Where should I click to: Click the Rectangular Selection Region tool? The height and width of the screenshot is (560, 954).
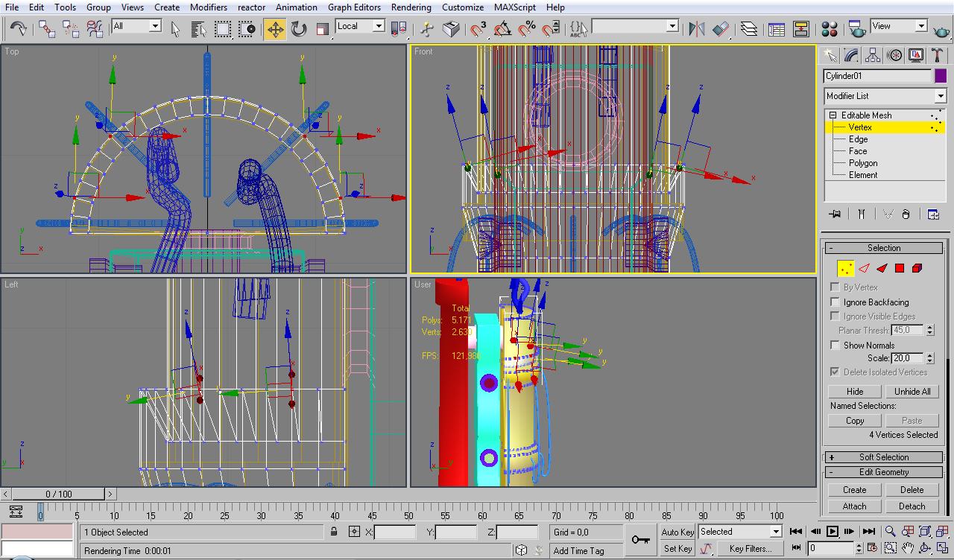pos(223,29)
